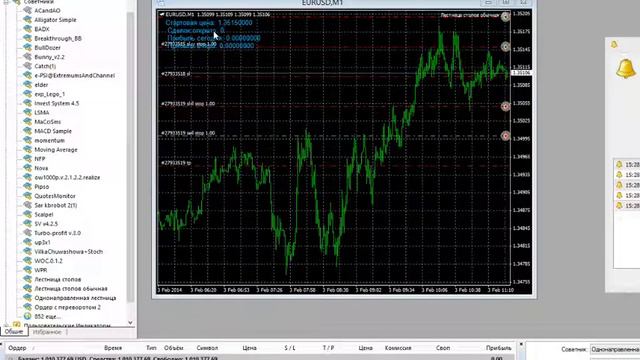The height and width of the screenshot is (360, 640).
Task: Click the small bell icon in alert window title
Action: tap(614, 44)
